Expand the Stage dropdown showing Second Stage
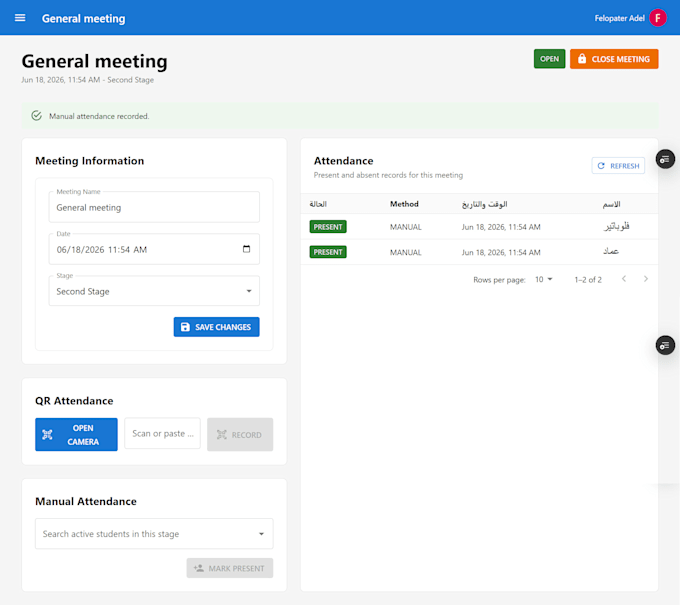This screenshot has height=605, width=680. coord(154,291)
